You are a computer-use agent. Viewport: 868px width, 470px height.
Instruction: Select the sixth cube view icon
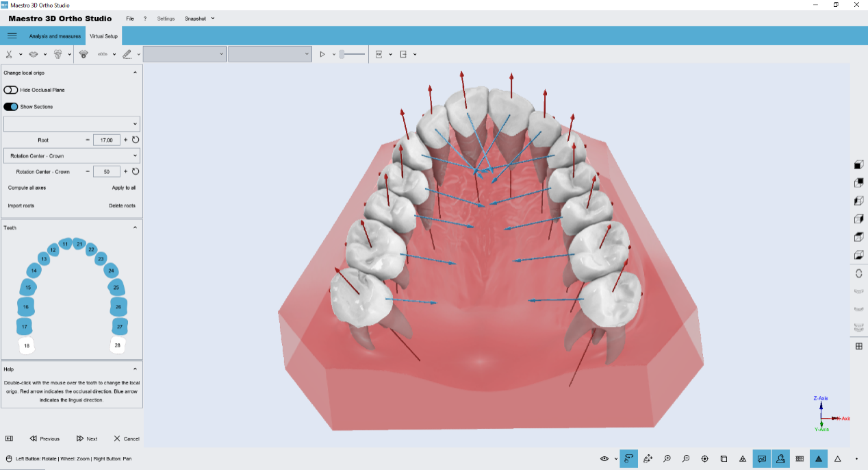point(858,255)
